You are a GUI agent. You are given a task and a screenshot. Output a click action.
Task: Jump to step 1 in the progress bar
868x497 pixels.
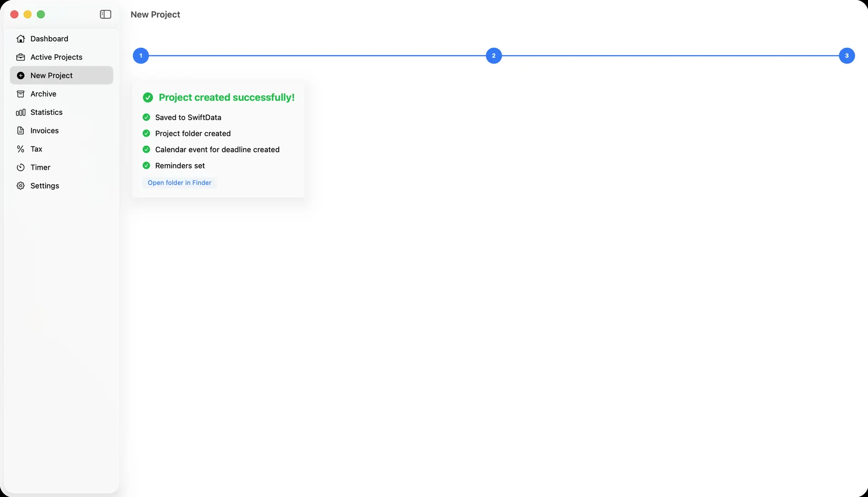point(141,56)
